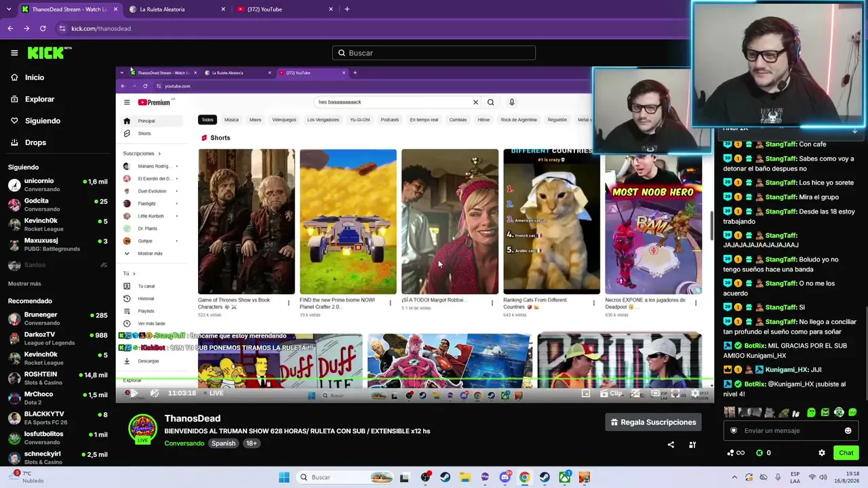Viewport: 868px width, 488px height.
Task: Open the ThanosDead channel name link
Action: tap(193, 418)
